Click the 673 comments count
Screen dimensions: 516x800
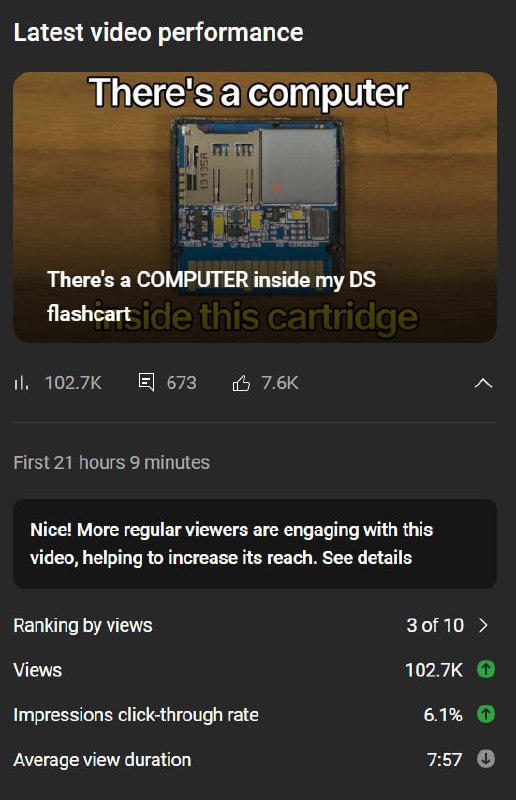(x=181, y=383)
